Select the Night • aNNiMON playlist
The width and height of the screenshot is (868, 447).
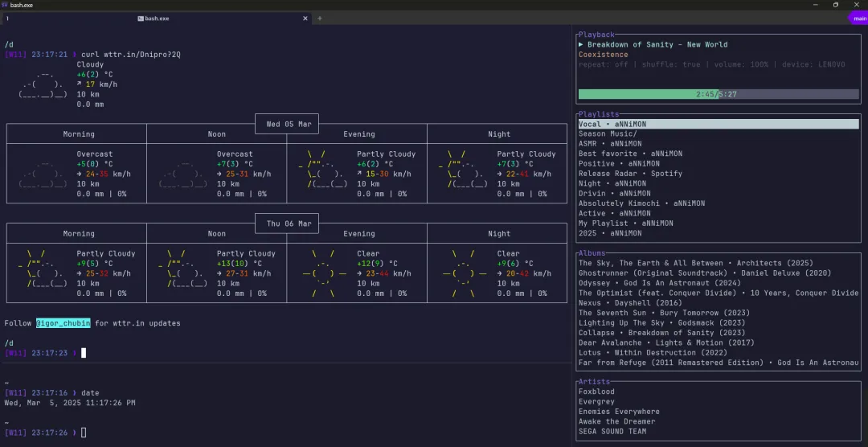click(x=612, y=183)
